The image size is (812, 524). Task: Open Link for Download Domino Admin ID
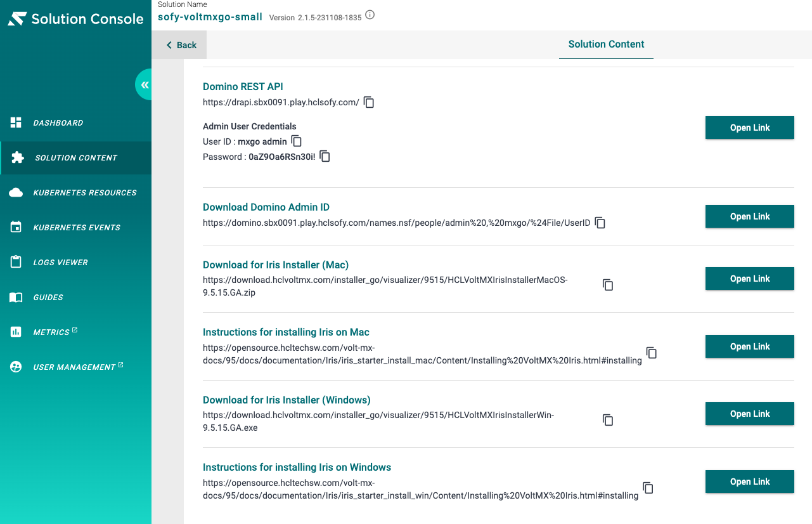coord(750,216)
